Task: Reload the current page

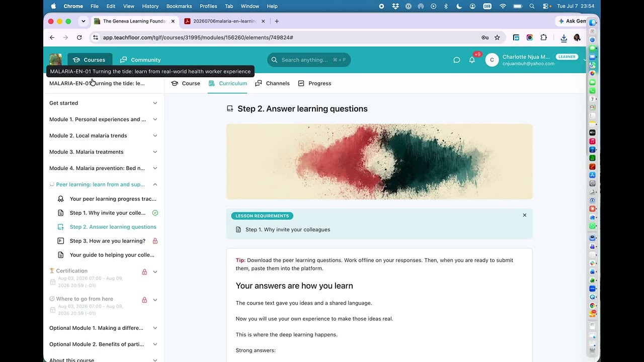Action: 79,37
